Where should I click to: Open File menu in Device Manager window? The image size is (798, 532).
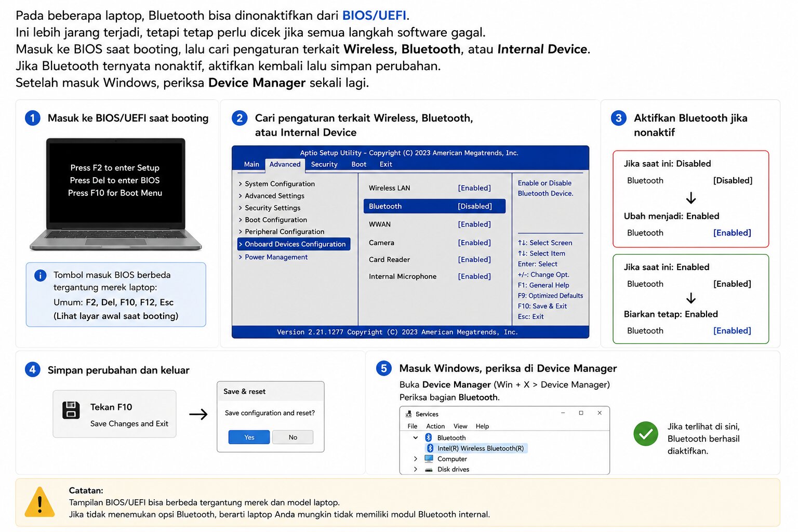413,426
